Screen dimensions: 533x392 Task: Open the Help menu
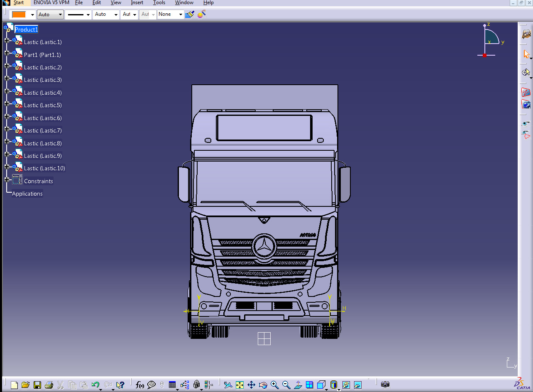pos(208,2)
